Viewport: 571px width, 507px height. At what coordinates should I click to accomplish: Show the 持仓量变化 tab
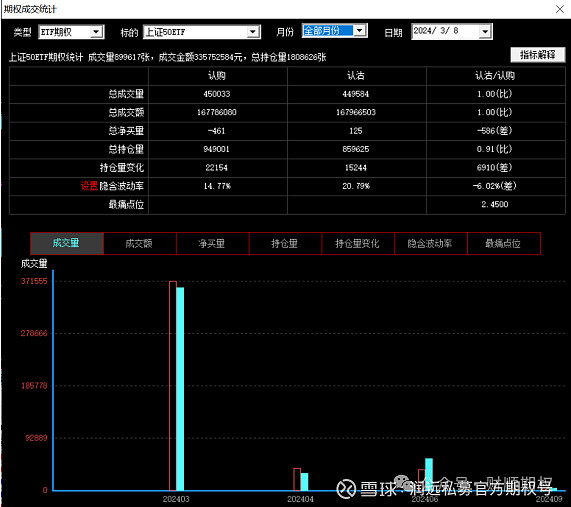[358, 243]
